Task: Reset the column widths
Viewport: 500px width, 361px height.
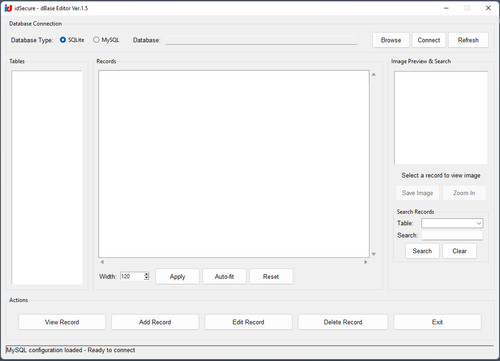Action: pyautogui.click(x=271, y=276)
